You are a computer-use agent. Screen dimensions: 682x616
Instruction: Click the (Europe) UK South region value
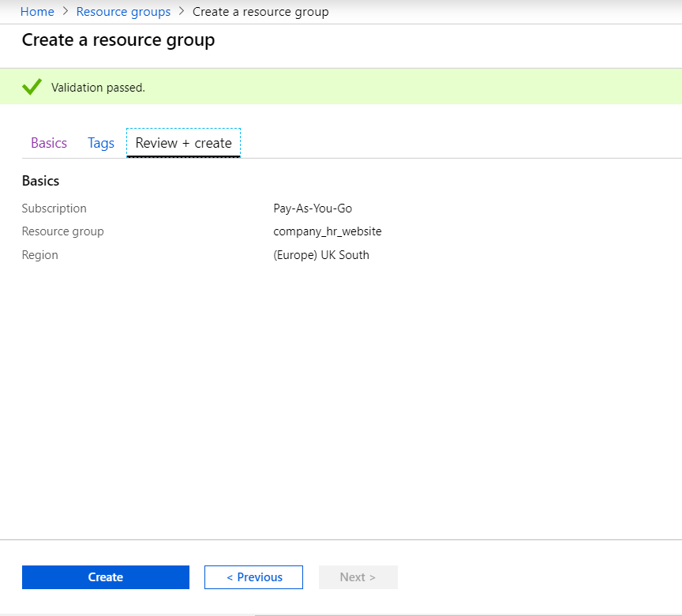tap(320, 255)
